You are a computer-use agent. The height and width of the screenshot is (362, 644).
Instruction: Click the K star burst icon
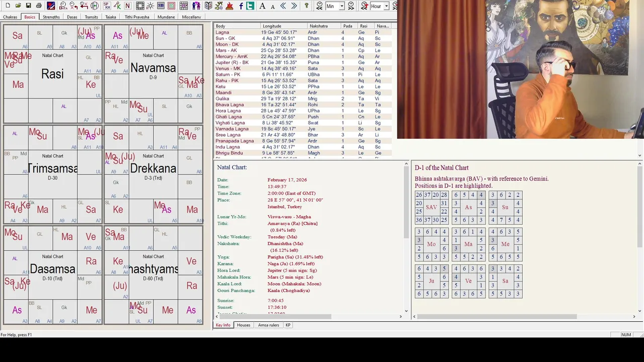150,6
